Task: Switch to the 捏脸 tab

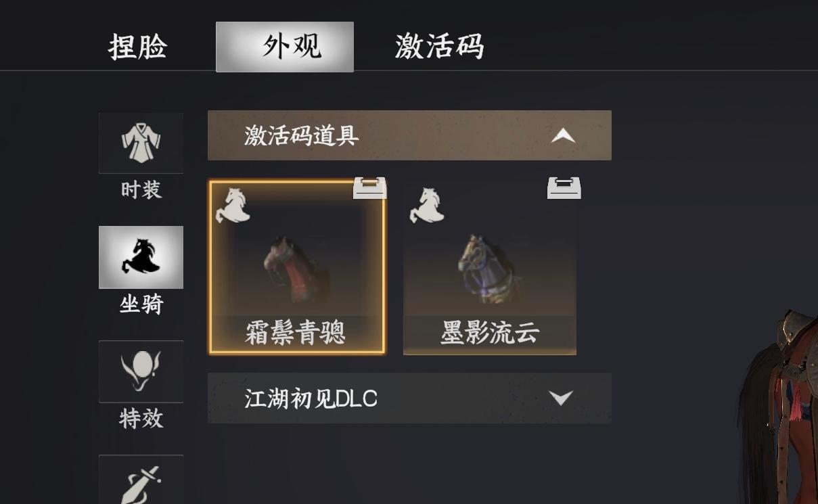Action: (x=137, y=47)
